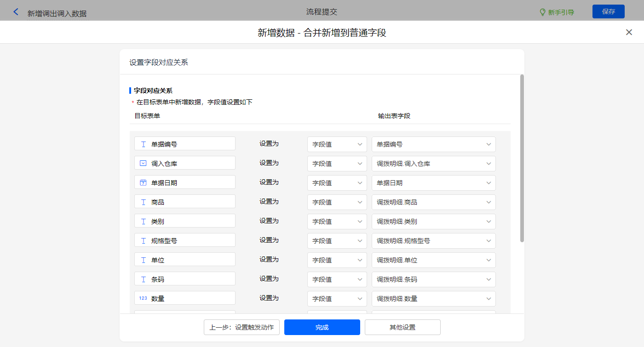
Task: Click the lightbulb icon for beginner guide
Action: 542,12
